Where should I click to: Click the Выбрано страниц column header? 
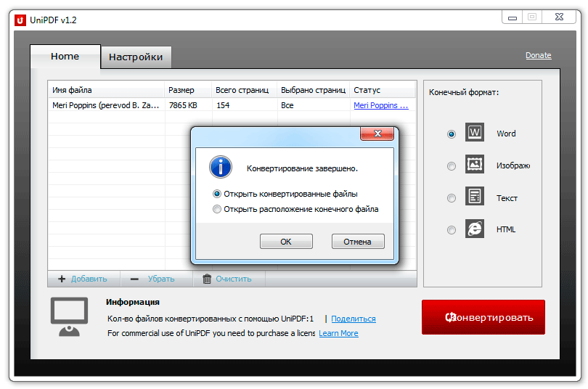pyautogui.click(x=313, y=90)
